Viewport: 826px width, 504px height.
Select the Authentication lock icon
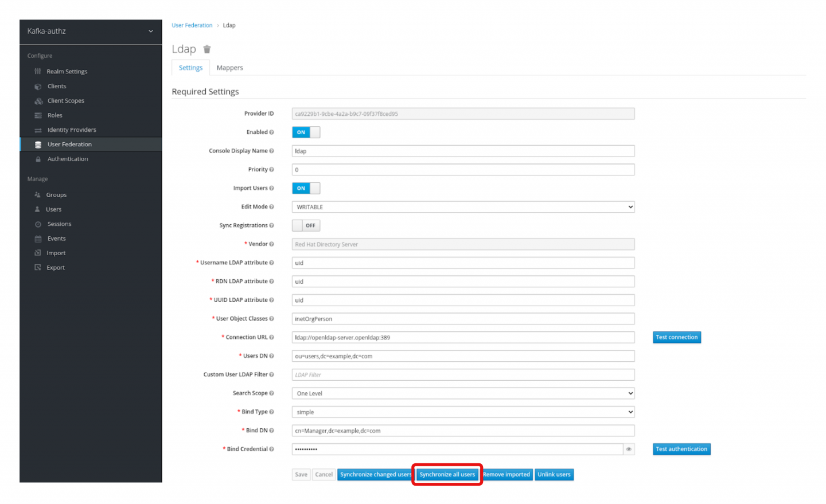[x=38, y=159]
